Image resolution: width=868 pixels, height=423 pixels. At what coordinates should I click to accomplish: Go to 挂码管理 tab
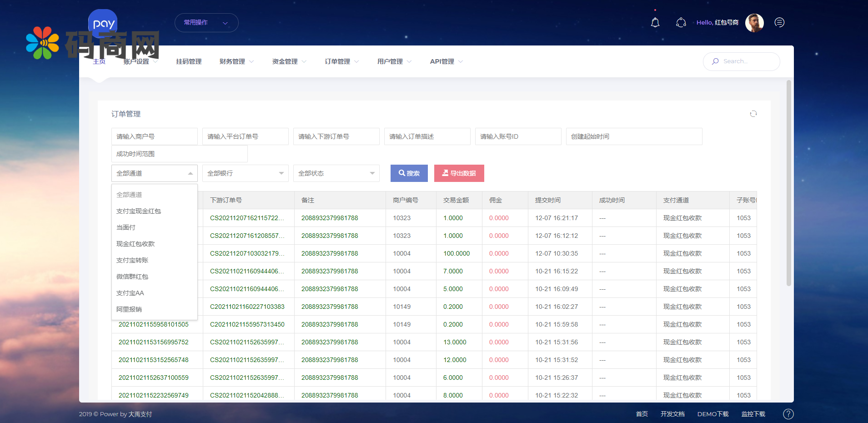(189, 61)
